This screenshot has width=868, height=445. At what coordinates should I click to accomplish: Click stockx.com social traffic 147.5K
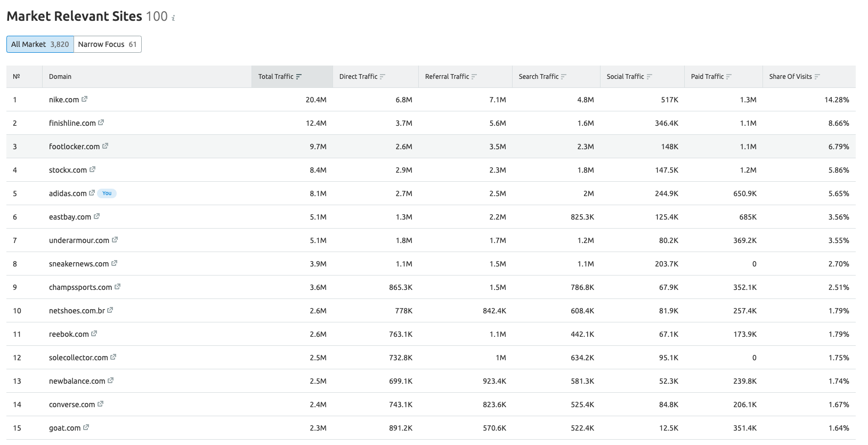point(667,170)
